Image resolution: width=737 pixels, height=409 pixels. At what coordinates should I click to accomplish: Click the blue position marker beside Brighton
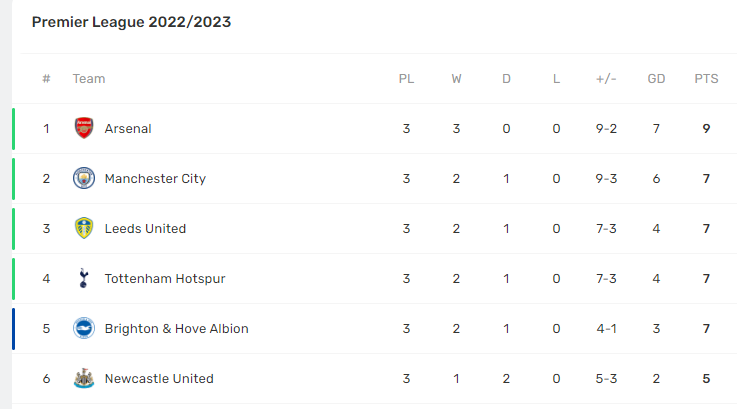(x=14, y=328)
